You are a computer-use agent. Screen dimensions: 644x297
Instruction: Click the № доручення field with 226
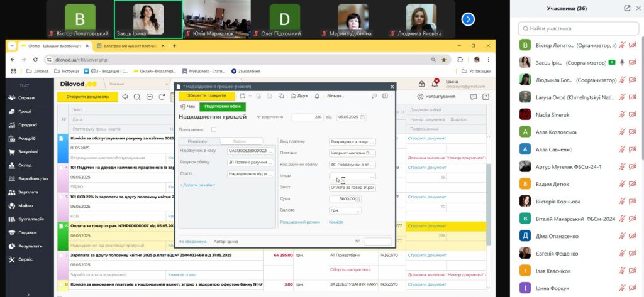(308, 117)
